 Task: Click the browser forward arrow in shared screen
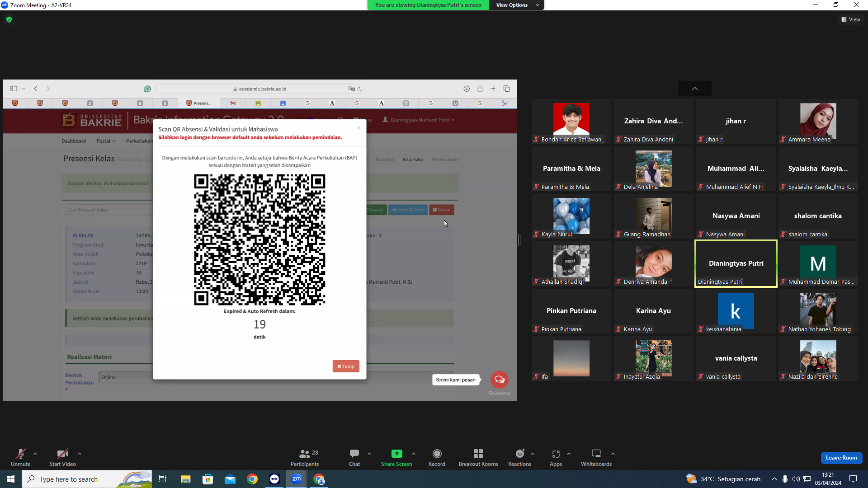click(48, 89)
